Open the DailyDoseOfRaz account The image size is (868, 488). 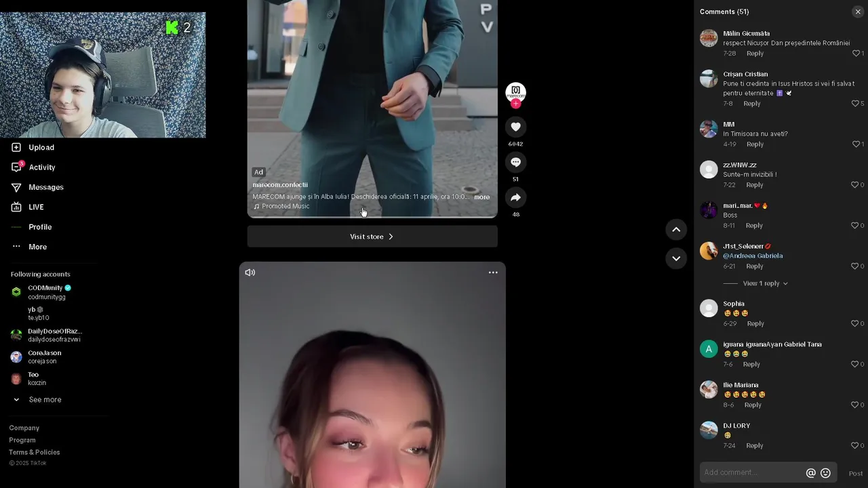(47, 335)
